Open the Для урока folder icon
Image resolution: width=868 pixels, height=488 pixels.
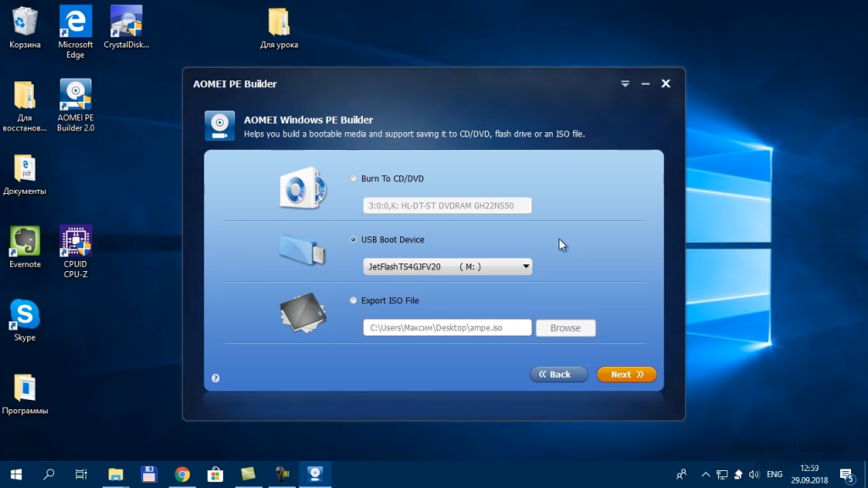279,28
